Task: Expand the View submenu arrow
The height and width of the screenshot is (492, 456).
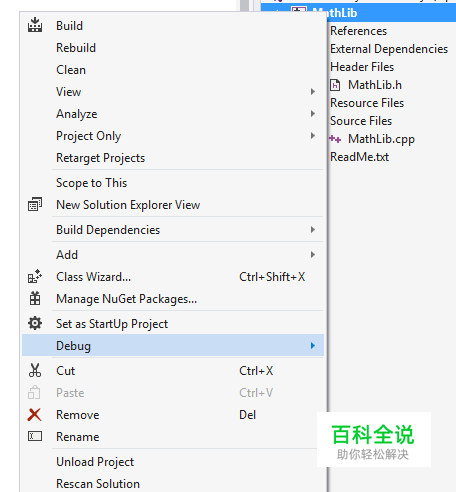Action: click(x=313, y=92)
